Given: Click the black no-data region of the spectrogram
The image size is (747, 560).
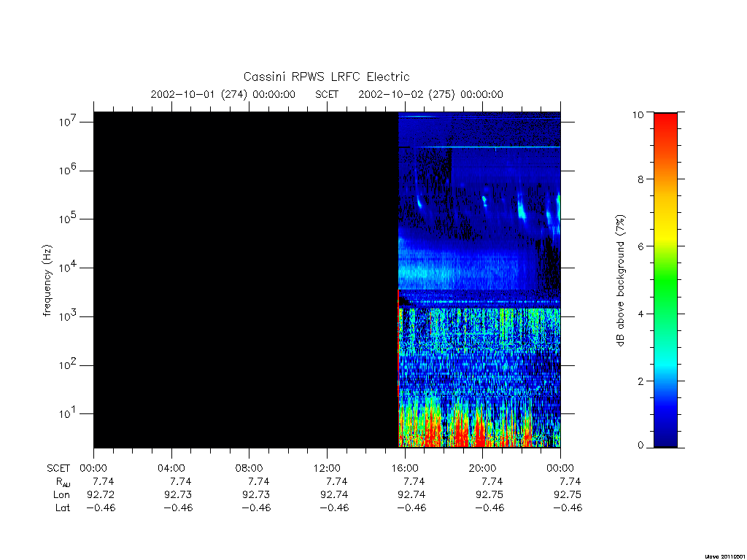Looking at the screenshot, I should point(246,279).
